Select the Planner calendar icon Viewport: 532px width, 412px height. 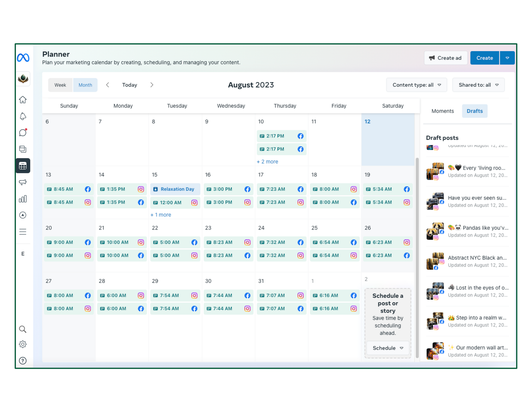23,166
